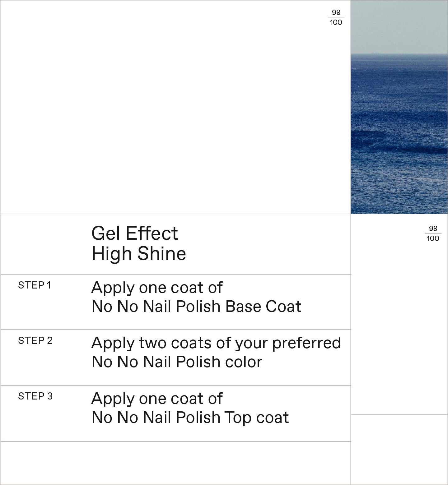Click the "98" counter left of the ocean photo
Screen dimensions: 448x485
[x=336, y=12]
